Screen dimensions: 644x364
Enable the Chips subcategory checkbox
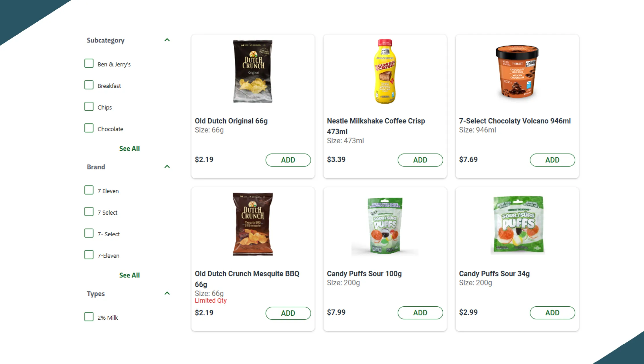[x=89, y=107]
